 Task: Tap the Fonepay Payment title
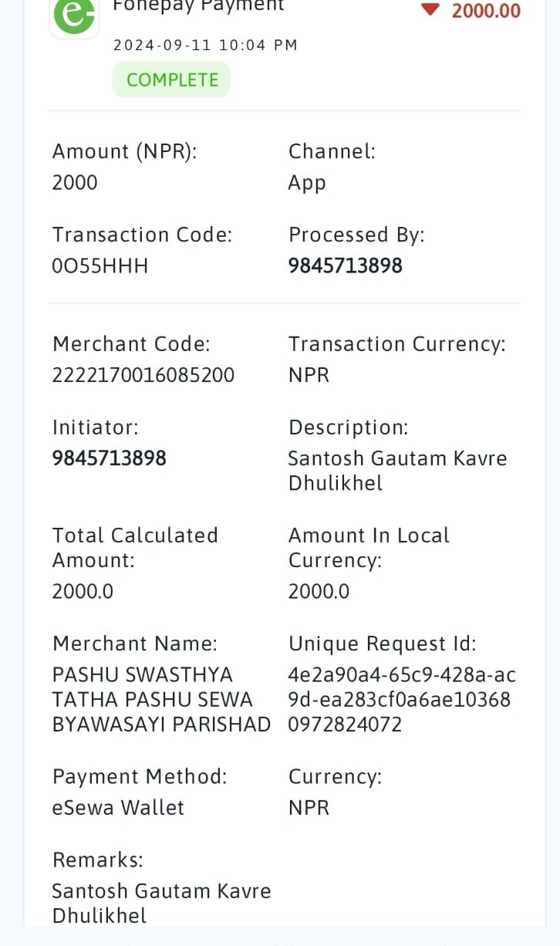point(198,6)
